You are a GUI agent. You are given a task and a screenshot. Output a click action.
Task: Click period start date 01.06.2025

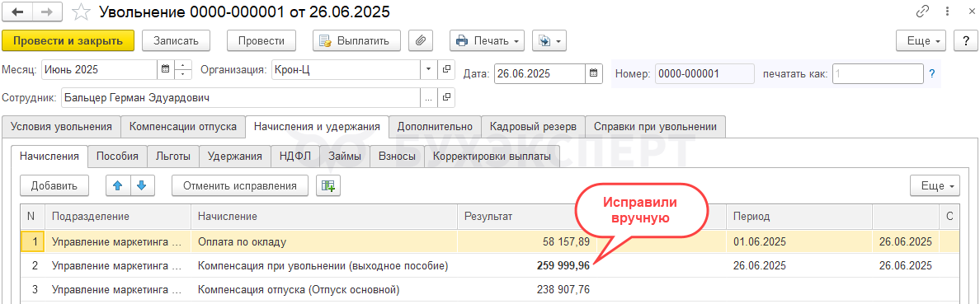point(760,241)
